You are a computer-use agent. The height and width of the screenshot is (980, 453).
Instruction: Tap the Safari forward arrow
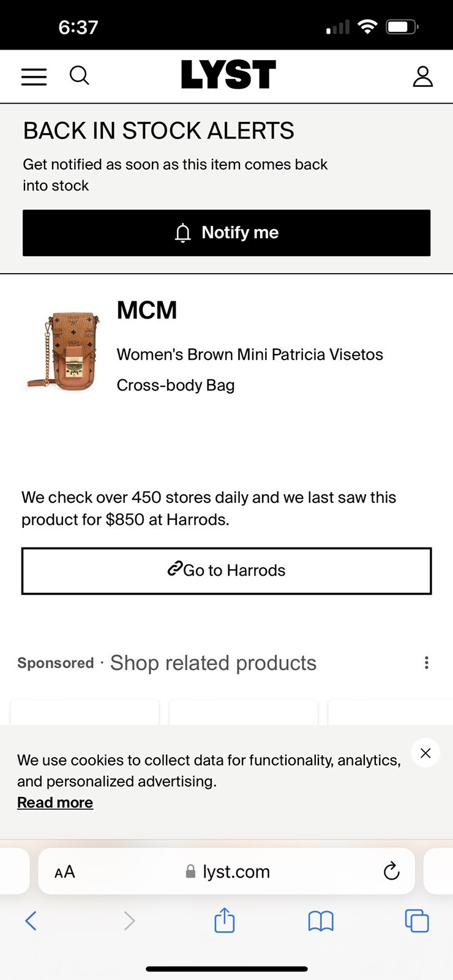(129, 921)
